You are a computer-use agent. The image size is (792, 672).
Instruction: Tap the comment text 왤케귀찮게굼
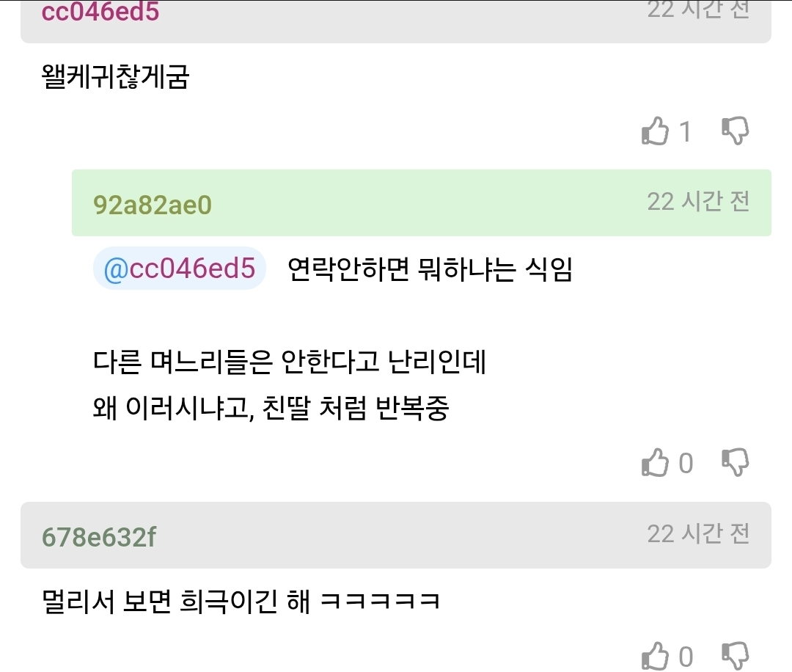[115, 77]
